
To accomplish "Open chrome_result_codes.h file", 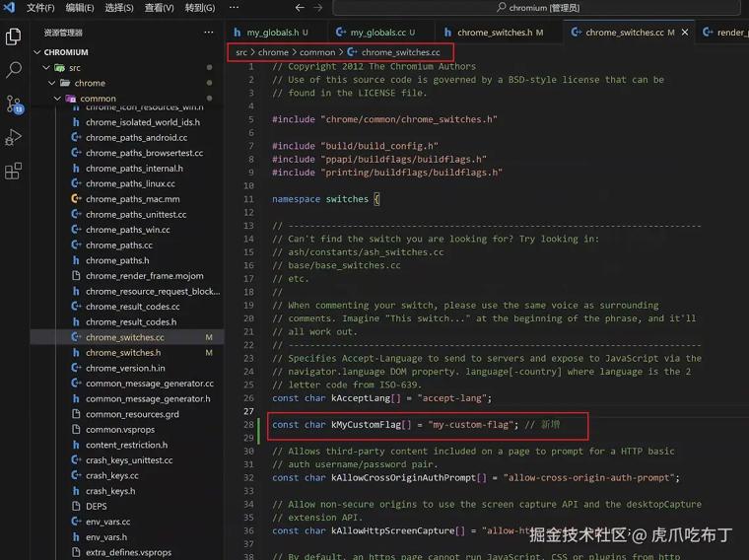I will pos(131,322).
